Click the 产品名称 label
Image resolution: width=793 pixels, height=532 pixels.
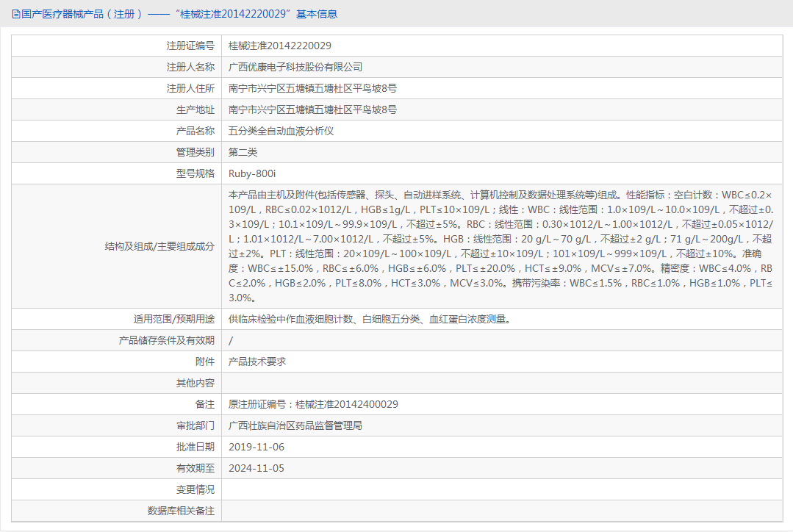[195, 131]
